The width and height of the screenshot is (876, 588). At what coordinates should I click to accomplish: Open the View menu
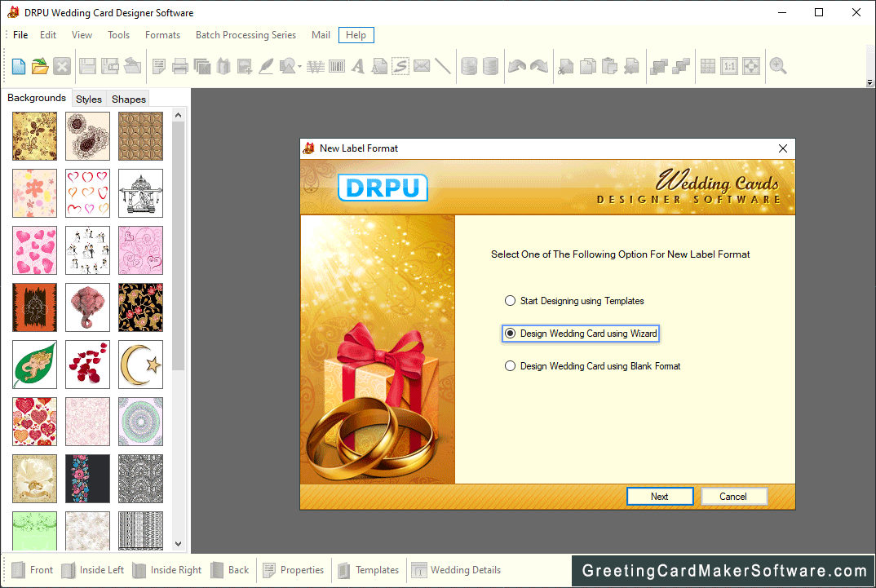coord(82,35)
